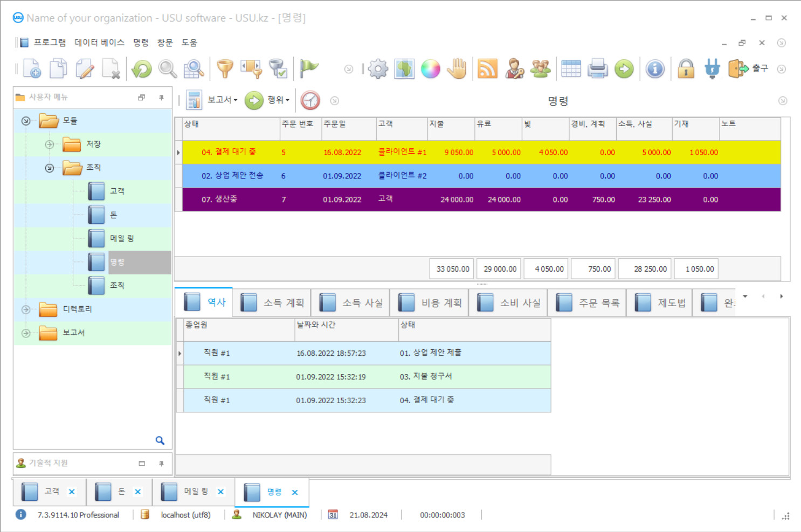Open the 보고서 dropdown in orders panel
801x532 pixels.
tap(212, 100)
